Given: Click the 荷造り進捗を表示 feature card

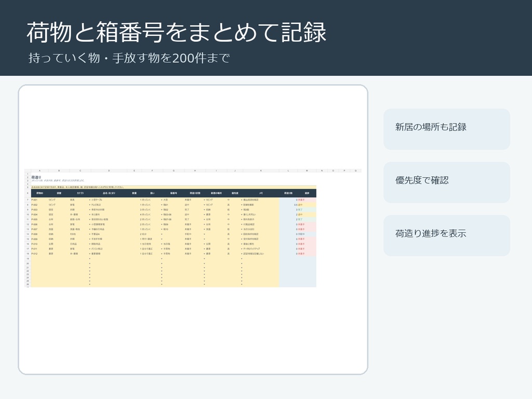Looking at the screenshot, I should [x=446, y=235].
